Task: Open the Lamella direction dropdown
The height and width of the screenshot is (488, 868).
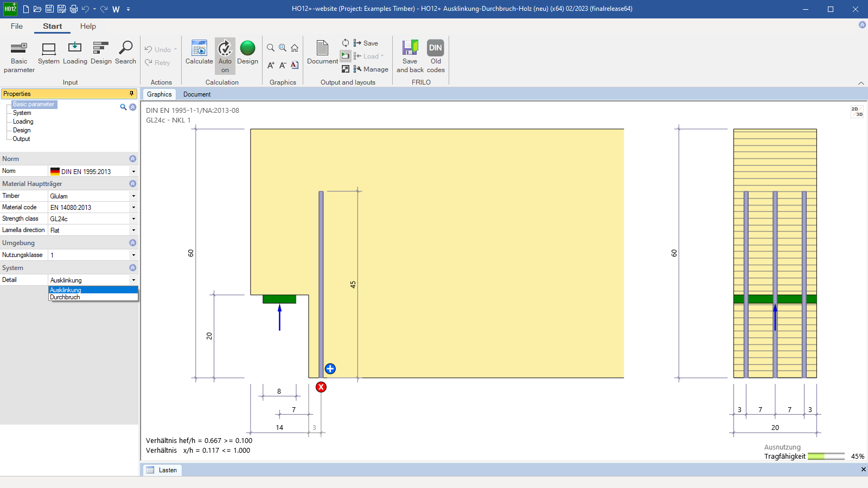Action: 133,230
